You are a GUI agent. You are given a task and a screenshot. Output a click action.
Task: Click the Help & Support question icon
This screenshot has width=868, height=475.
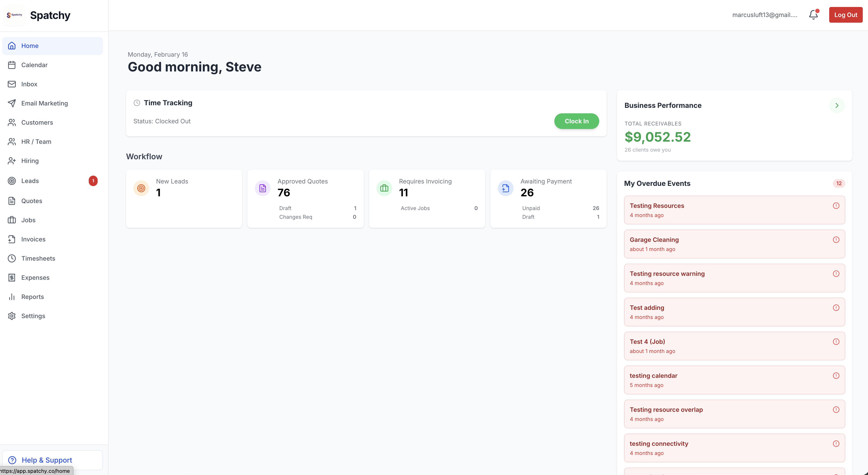coord(12,460)
